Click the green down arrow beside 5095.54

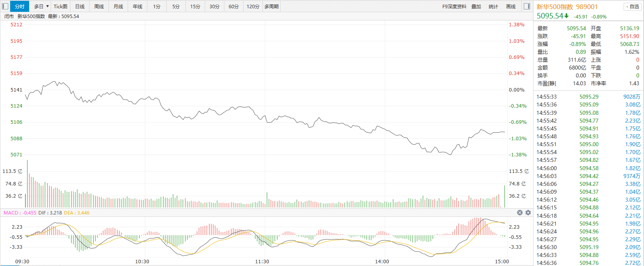coord(567,16)
